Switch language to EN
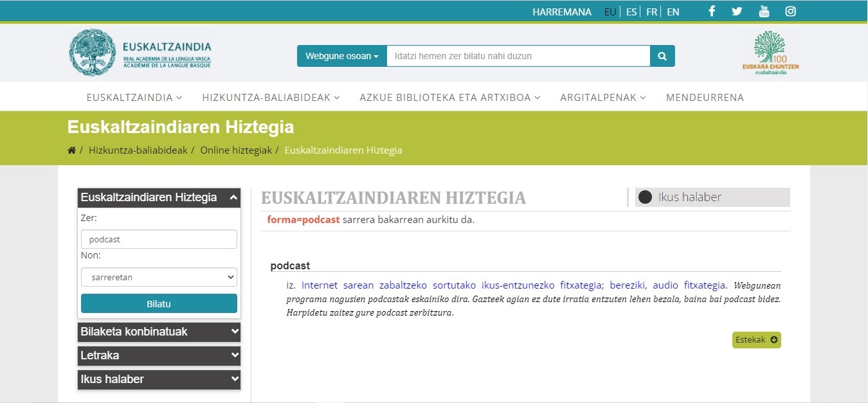The image size is (868, 403). (673, 12)
